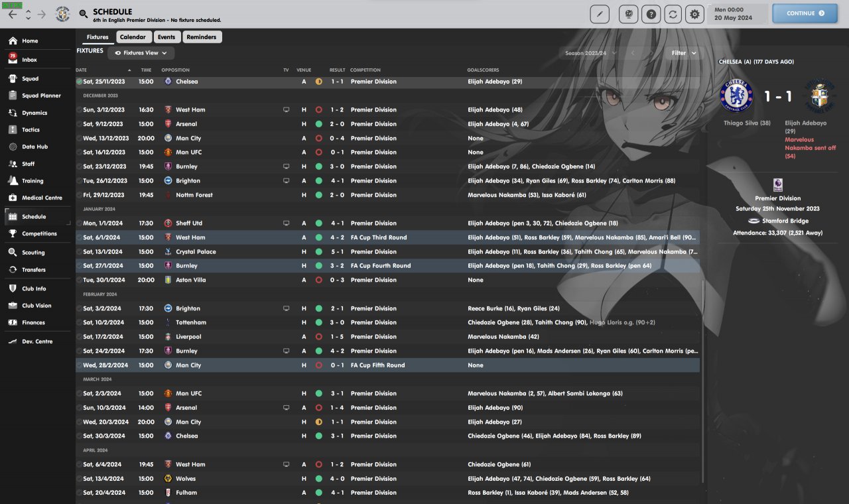
Task: Click TV icon on West Ham 3/12/2023 row
Action: click(286, 110)
